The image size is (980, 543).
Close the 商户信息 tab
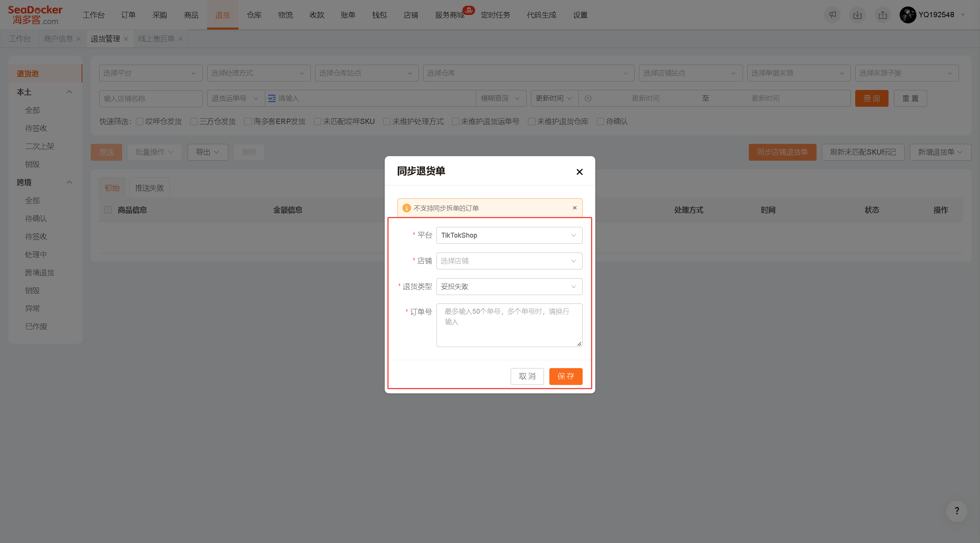78,39
